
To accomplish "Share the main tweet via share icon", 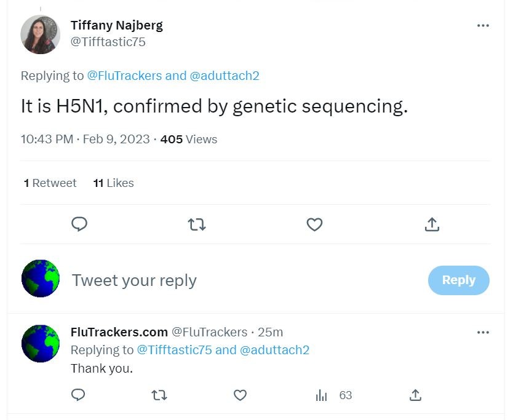I will pos(432,224).
